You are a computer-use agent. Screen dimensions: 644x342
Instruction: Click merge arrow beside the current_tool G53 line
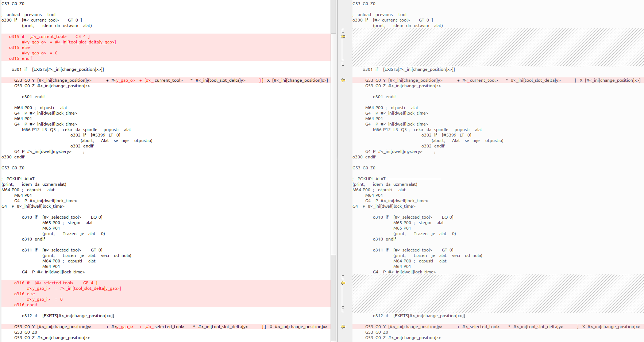pyautogui.click(x=343, y=80)
